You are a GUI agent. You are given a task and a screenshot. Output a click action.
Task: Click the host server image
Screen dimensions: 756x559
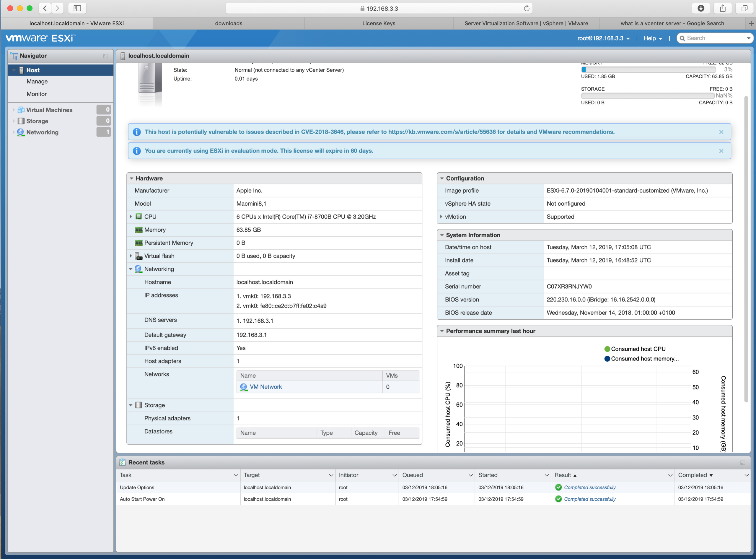click(x=150, y=84)
